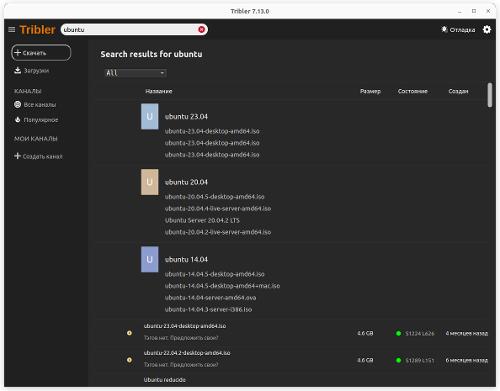500x391 pixels.
Task: Sort by Размер column header
Action: (x=370, y=91)
